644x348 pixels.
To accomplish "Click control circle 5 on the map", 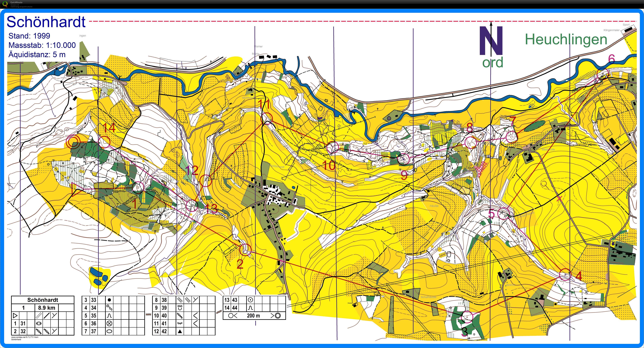I will pyautogui.click(x=503, y=214).
